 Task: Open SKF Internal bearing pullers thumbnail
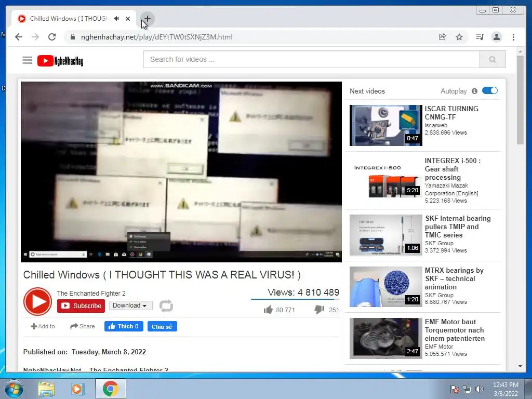click(x=386, y=235)
